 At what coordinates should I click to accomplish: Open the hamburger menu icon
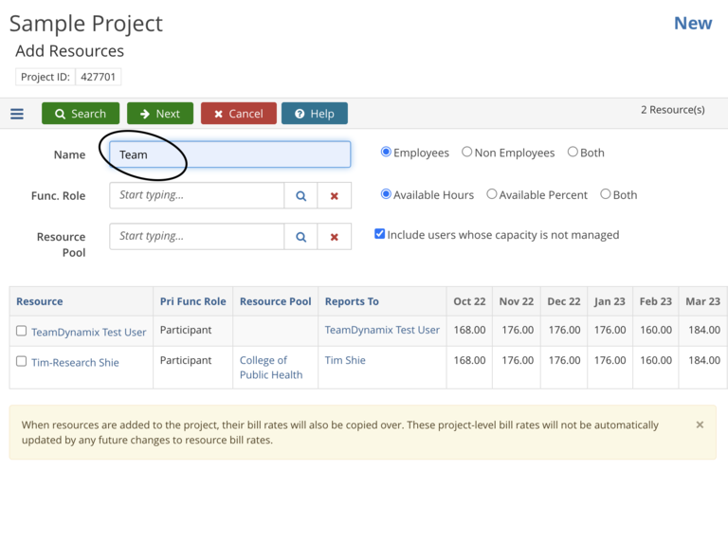click(x=17, y=114)
